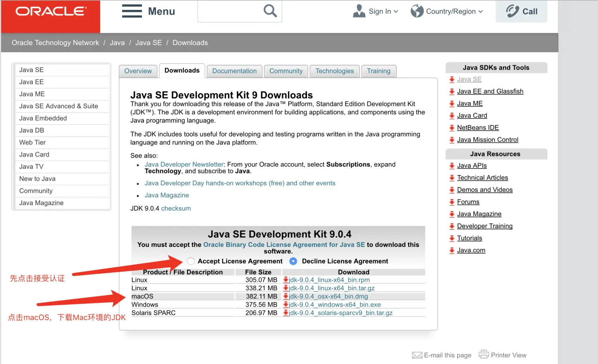The image size is (598, 364).
Task: Click download icon for windows-x64_bin.exe
Action: click(x=286, y=304)
